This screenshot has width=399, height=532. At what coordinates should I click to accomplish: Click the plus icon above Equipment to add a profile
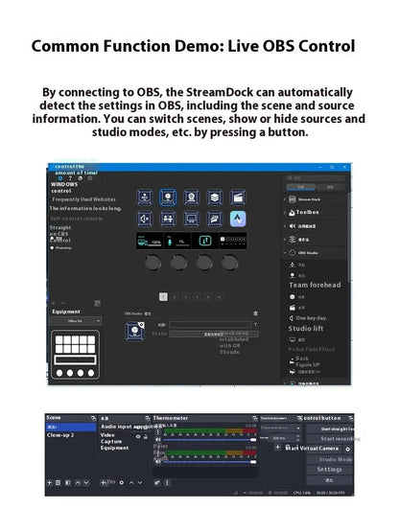click(54, 303)
